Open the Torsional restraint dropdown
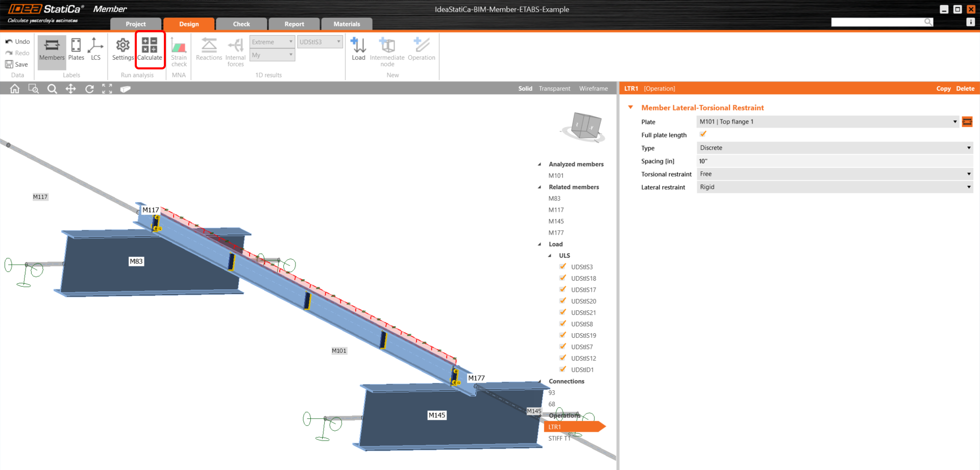This screenshot has width=980, height=470. 834,174
